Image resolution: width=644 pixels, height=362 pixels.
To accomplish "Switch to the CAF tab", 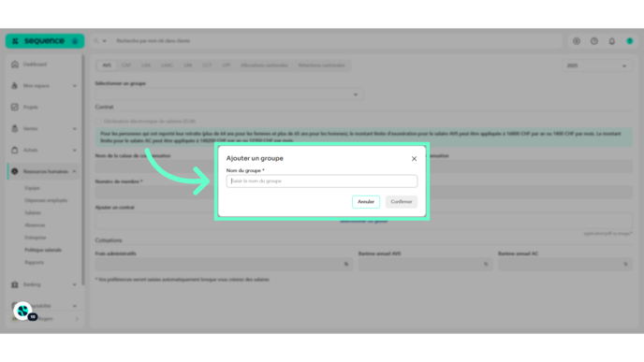I will (x=126, y=65).
